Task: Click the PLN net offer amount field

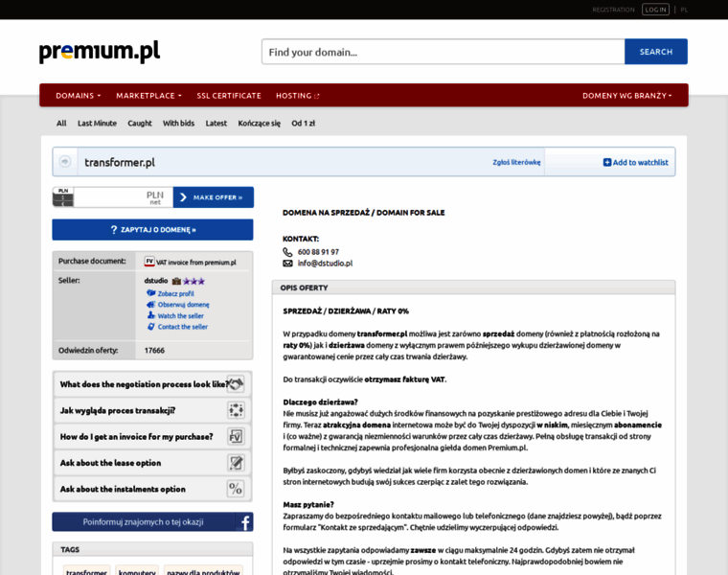Action: tap(123, 197)
